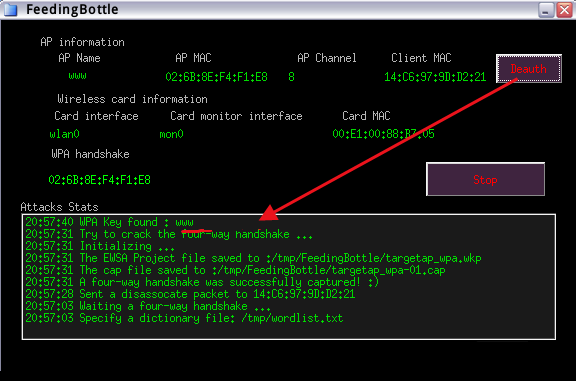Click 'Waiting a four-way handshake' log line
Viewport: 576px width, 381px height.
[x=148, y=306]
